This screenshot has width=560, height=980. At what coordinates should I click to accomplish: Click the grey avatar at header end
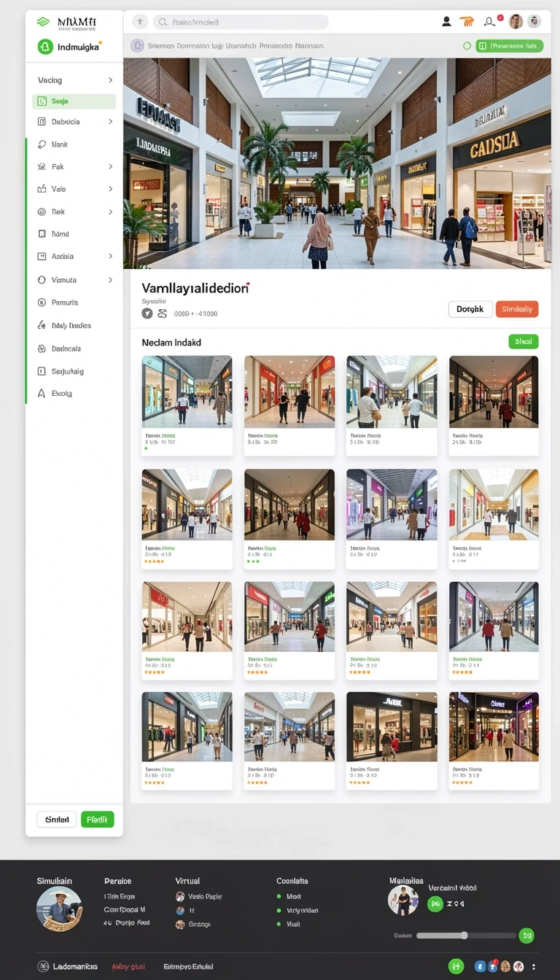534,22
